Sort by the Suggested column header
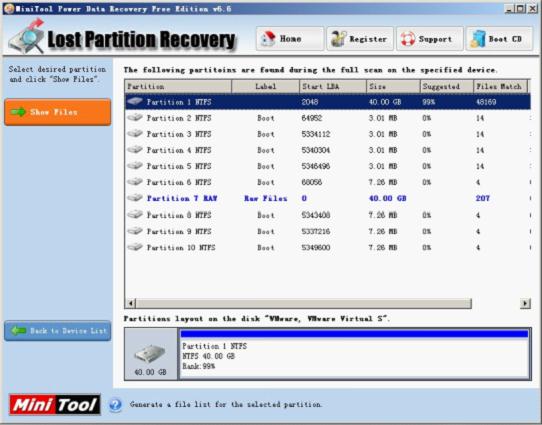The image size is (542, 425). pos(447,86)
